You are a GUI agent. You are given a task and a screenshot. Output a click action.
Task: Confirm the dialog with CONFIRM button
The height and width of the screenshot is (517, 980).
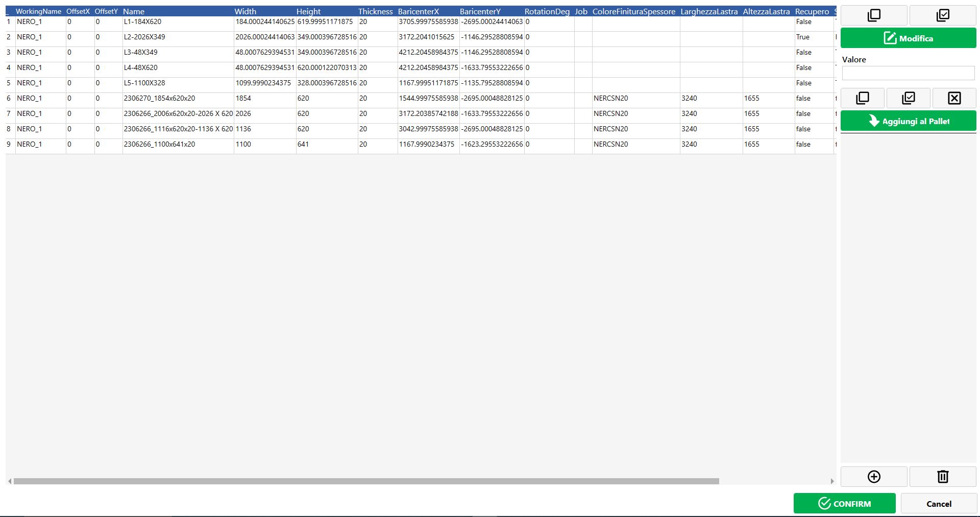pos(844,504)
